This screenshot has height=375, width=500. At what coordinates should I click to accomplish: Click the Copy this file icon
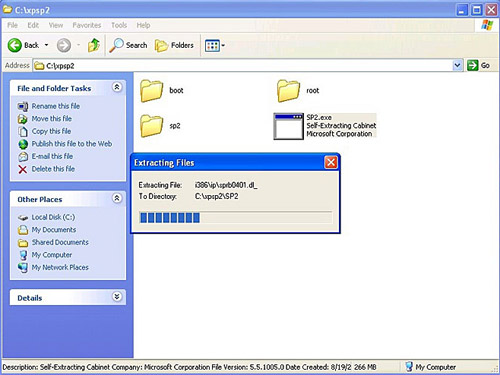pyautogui.click(x=23, y=132)
